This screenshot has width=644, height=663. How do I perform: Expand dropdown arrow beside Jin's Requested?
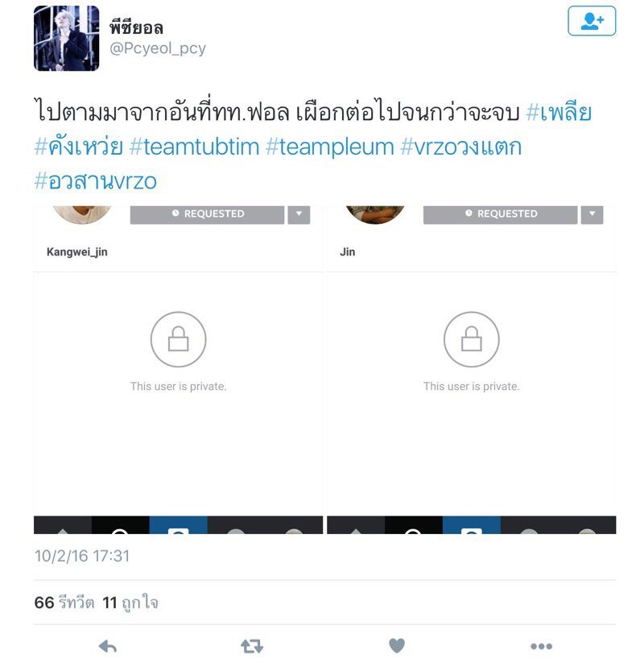pos(592,214)
